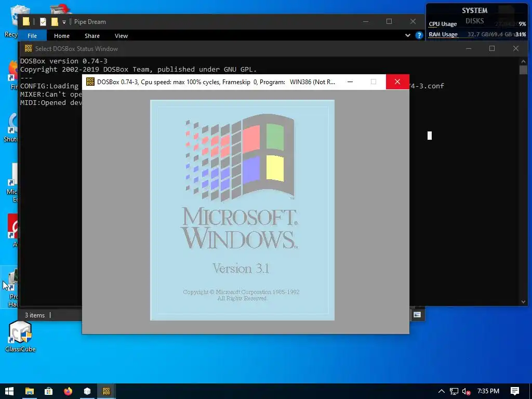Screen dimensions: 532x399
Task: Click CPU Usage in system widget
Action: [443, 24]
